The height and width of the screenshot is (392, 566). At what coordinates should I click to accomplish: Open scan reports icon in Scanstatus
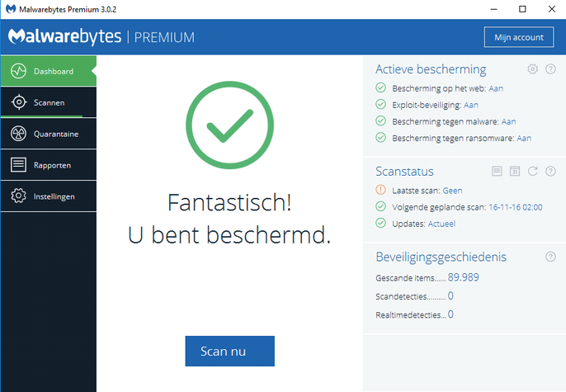[x=497, y=171]
